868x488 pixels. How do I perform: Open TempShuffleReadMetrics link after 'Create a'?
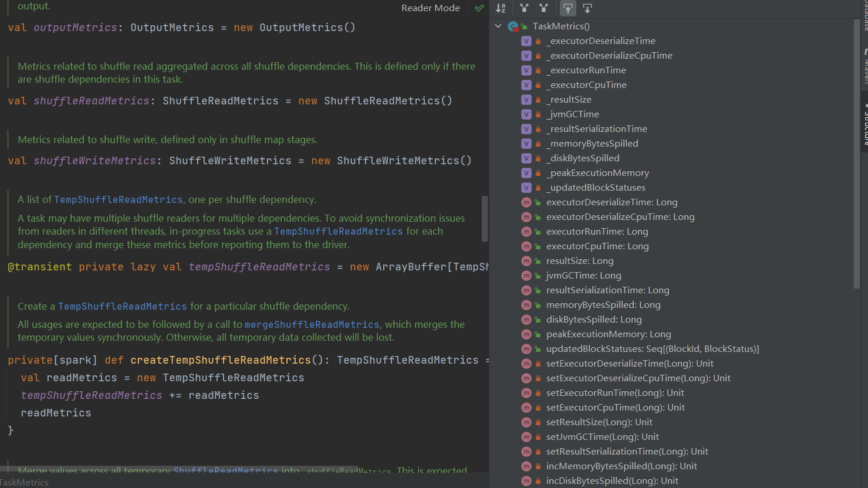[123, 307]
